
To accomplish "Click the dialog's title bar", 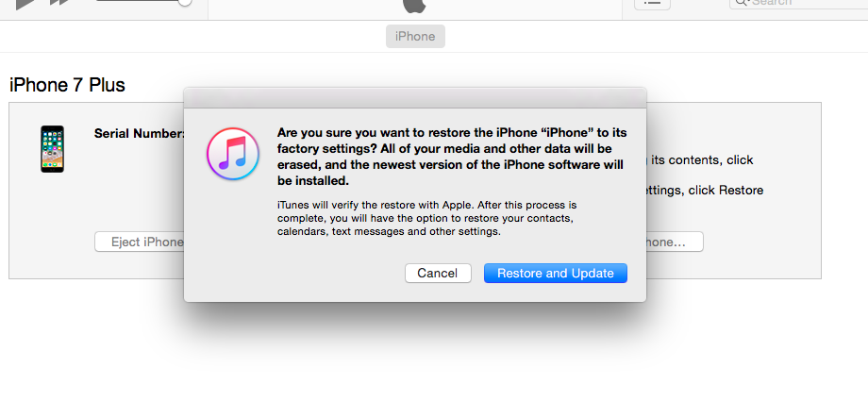I will [415, 97].
